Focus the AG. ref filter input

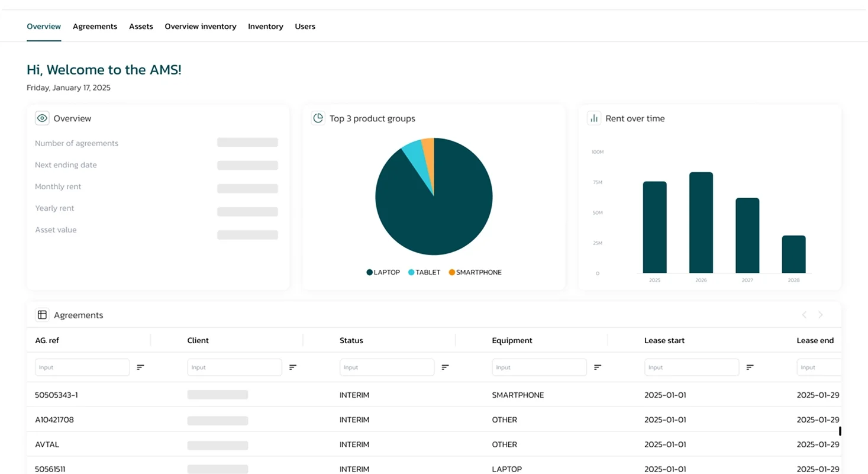click(x=82, y=367)
